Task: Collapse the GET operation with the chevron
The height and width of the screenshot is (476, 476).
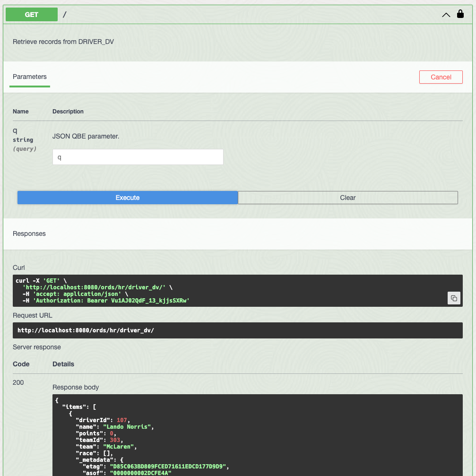Action: pyautogui.click(x=446, y=15)
